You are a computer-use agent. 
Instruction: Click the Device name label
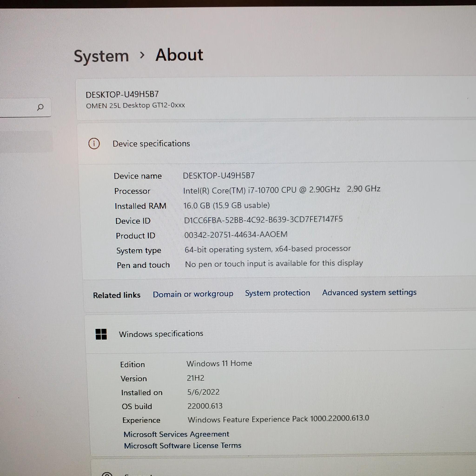pos(138,176)
